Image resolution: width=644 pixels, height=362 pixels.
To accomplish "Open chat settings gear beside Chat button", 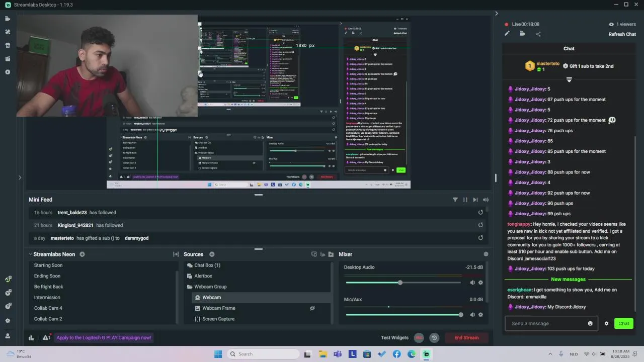I will pos(606,323).
